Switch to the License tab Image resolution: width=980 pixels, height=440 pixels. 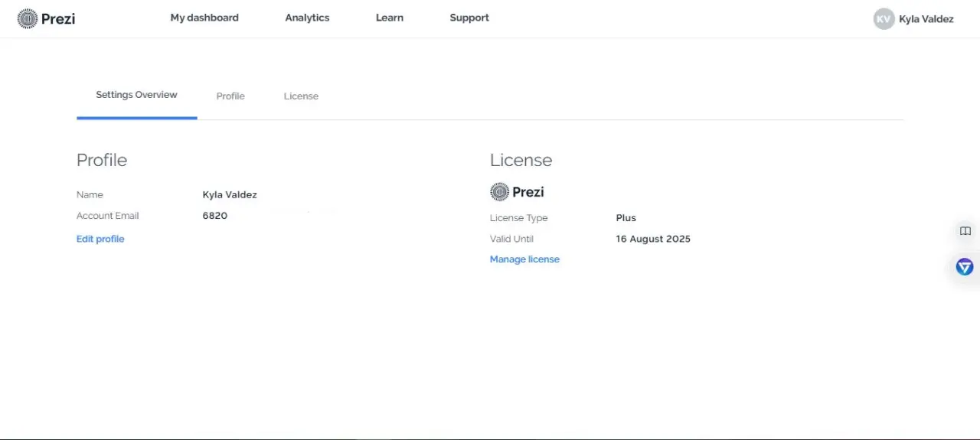coord(301,96)
